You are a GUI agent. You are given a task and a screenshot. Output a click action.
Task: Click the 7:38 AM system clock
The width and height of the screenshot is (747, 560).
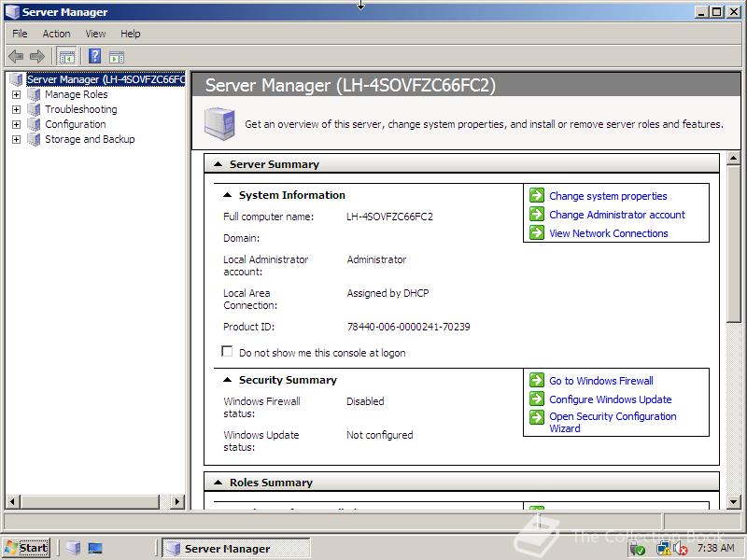pos(715,549)
